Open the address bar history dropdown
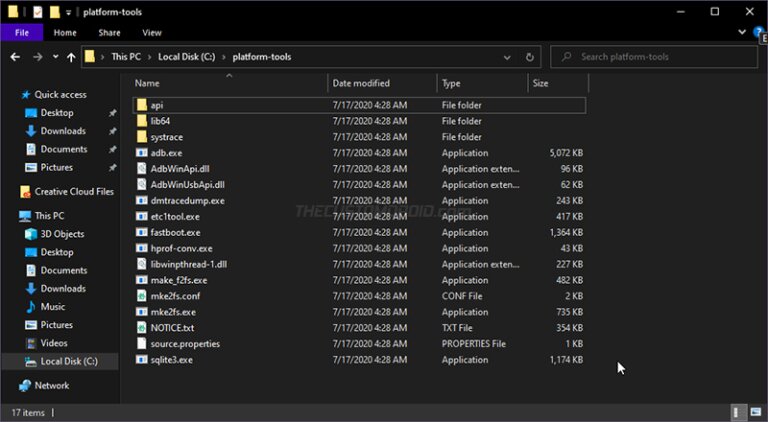Image resolution: width=768 pixels, height=422 pixels. pyautogui.click(x=507, y=57)
